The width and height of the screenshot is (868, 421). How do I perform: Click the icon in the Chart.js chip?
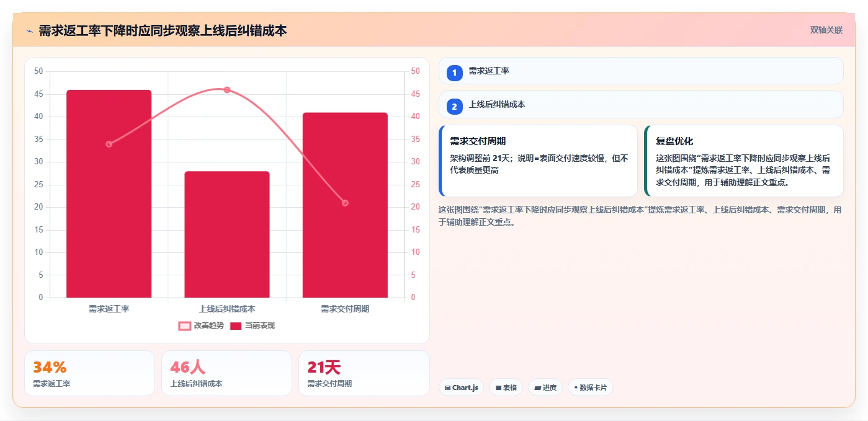[x=448, y=388]
